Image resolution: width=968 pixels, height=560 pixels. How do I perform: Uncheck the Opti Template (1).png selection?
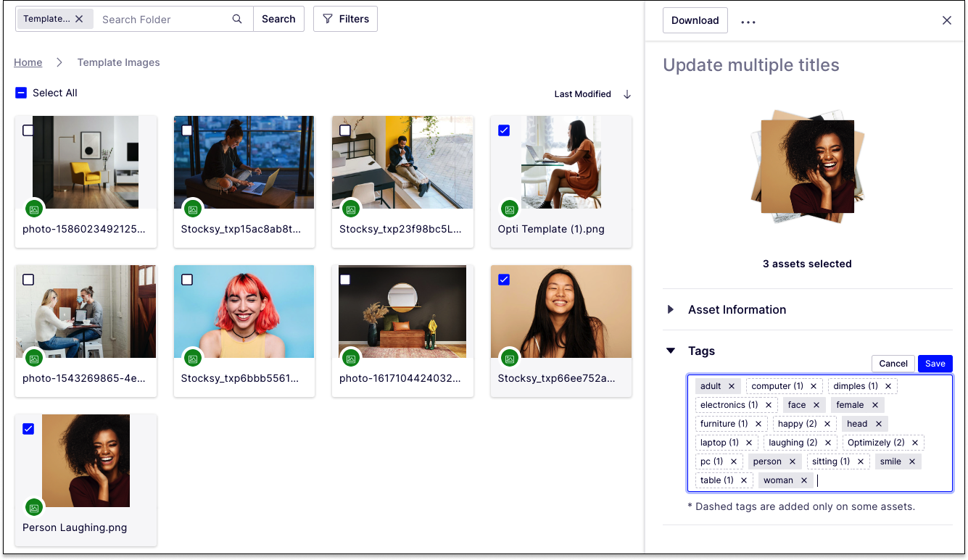click(504, 130)
